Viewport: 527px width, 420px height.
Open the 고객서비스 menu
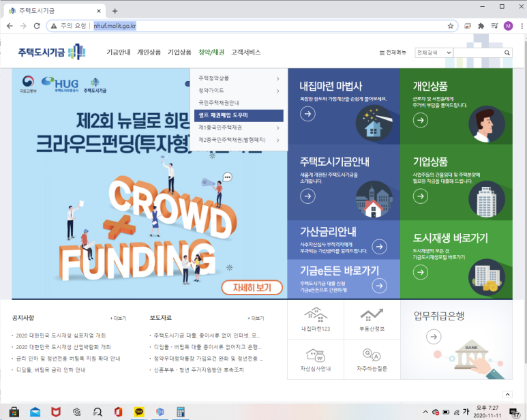[246, 52]
